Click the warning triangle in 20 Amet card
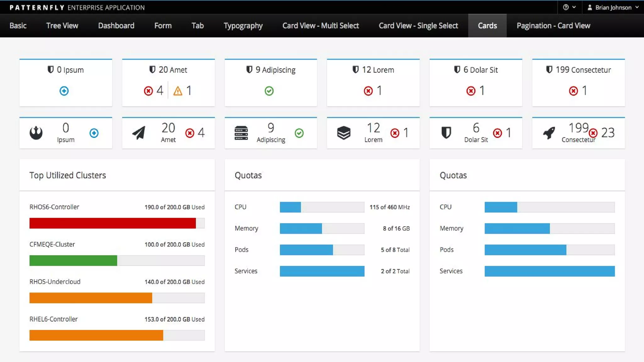The height and width of the screenshot is (362, 644). click(x=178, y=91)
